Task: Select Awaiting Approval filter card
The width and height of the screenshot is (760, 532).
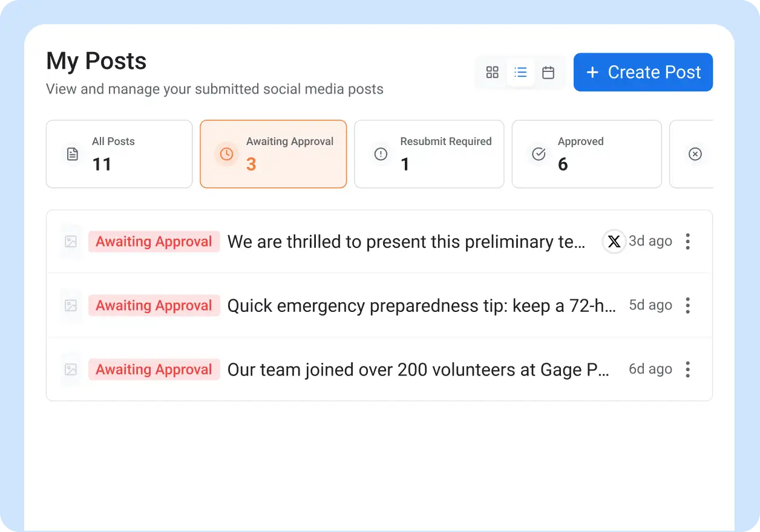Action: 273,154
